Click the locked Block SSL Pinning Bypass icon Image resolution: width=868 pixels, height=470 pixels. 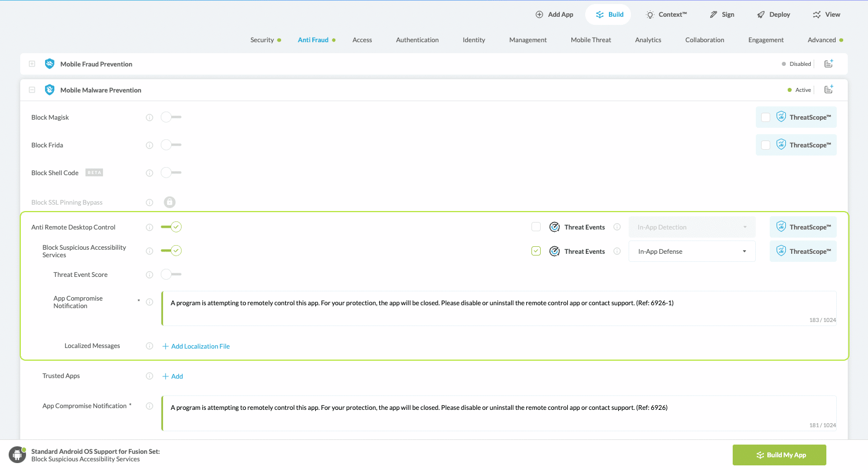coord(169,202)
